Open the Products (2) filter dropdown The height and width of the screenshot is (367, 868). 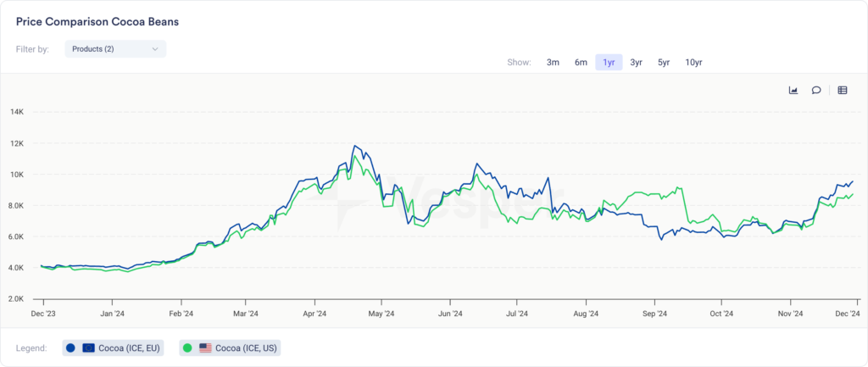coord(115,49)
